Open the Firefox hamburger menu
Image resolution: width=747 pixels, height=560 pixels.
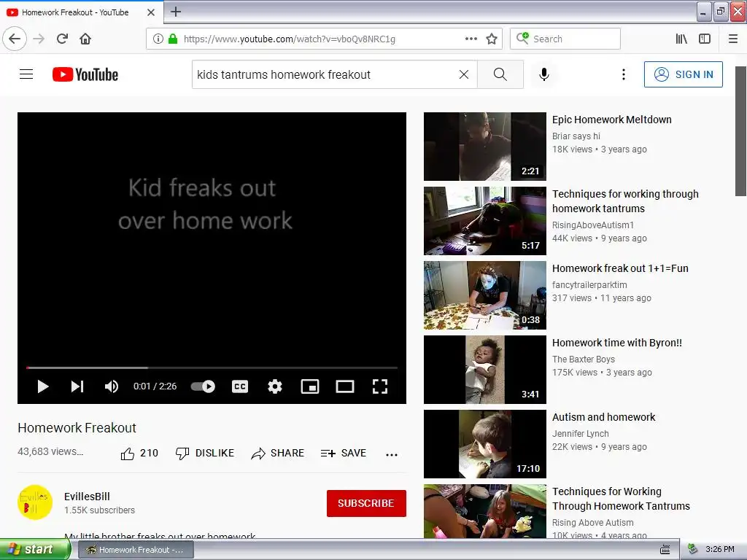[x=733, y=39]
